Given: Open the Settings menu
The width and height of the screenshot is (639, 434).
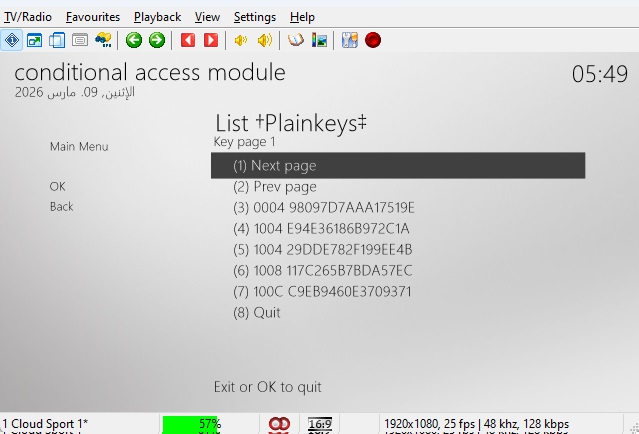Looking at the screenshot, I should [254, 17].
